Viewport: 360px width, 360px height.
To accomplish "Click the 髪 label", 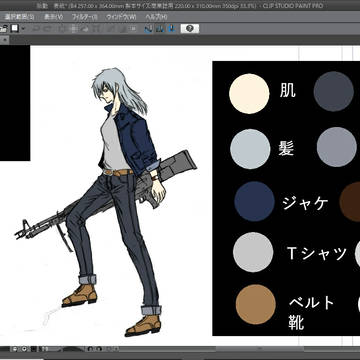I will point(287,148).
